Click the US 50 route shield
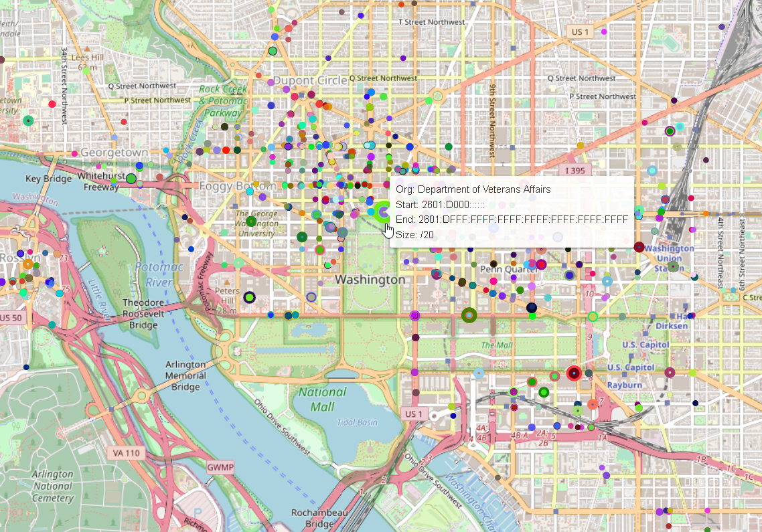The height and width of the screenshot is (532, 762). tap(12, 318)
